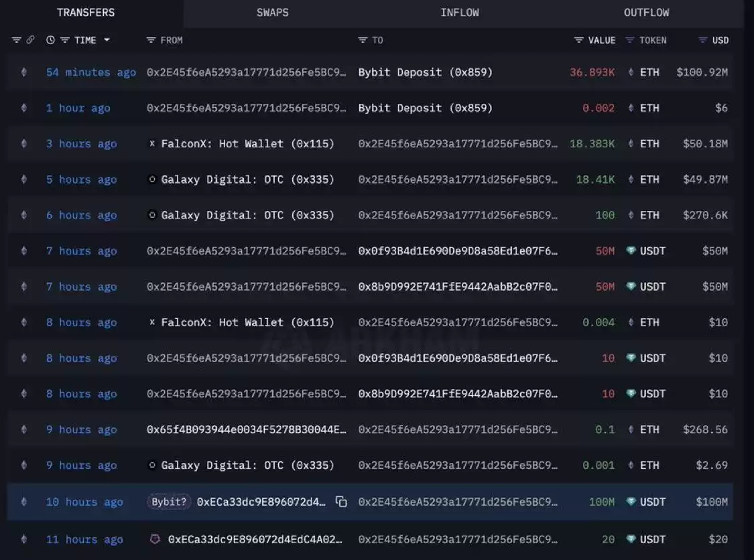Image resolution: width=754 pixels, height=560 pixels.
Task: Open Galaxy Digital: OTC in 5 hours row
Action: point(247,180)
